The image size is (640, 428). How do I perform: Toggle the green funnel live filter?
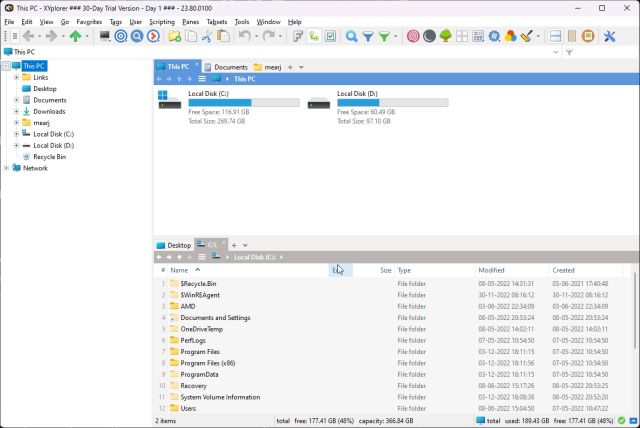[384, 36]
